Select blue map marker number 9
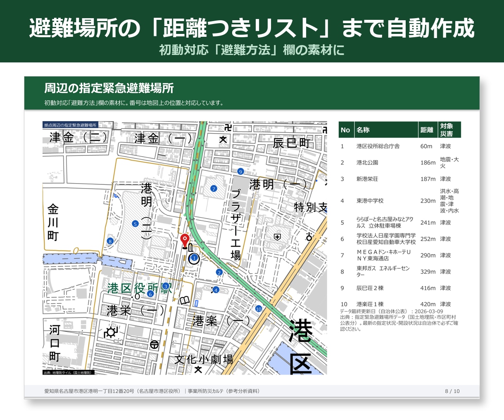The width and height of the screenshot is (504, 420). click(240, 172)
